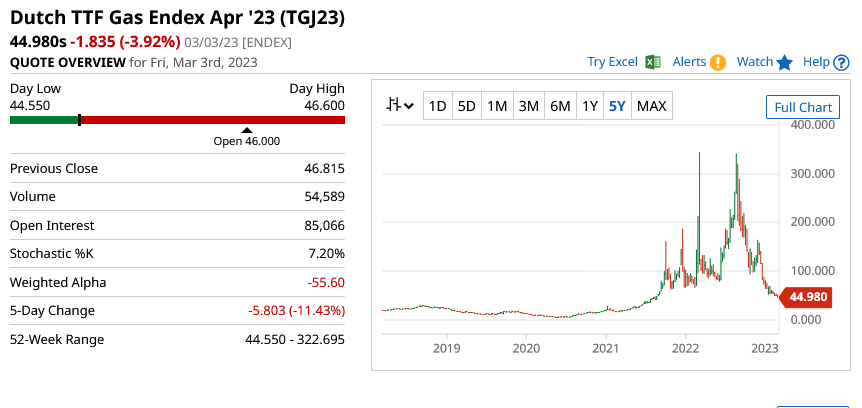
Task: Open the chart type dropdown
Action: coord(402,106)
